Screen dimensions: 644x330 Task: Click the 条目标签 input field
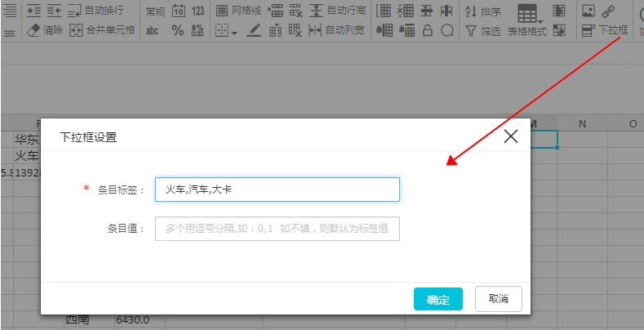[278, 190]
